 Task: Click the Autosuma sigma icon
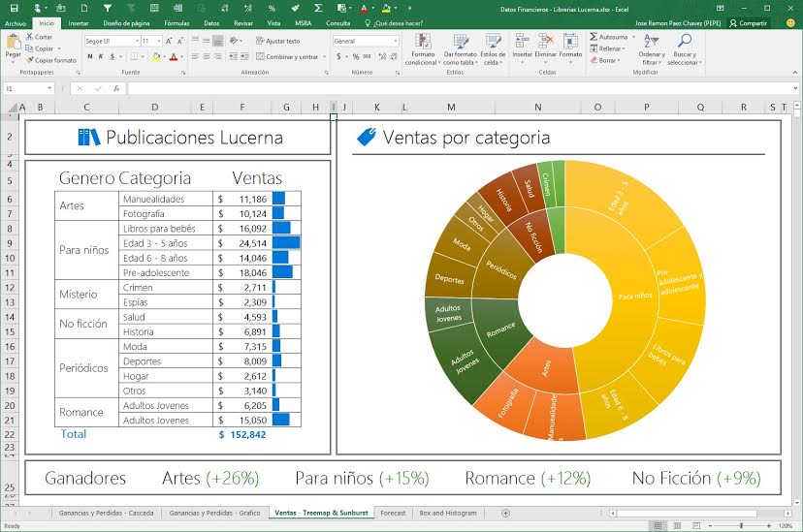[x=594, y=37]
